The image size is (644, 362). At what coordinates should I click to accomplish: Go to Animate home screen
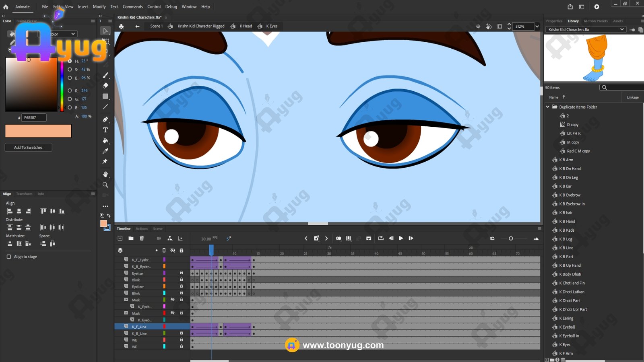(6, 6)
